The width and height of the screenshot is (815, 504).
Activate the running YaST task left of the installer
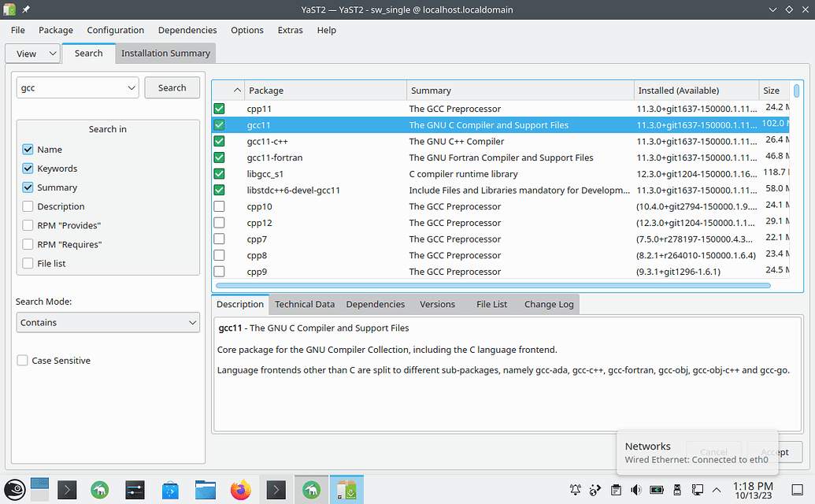(311, 490)
